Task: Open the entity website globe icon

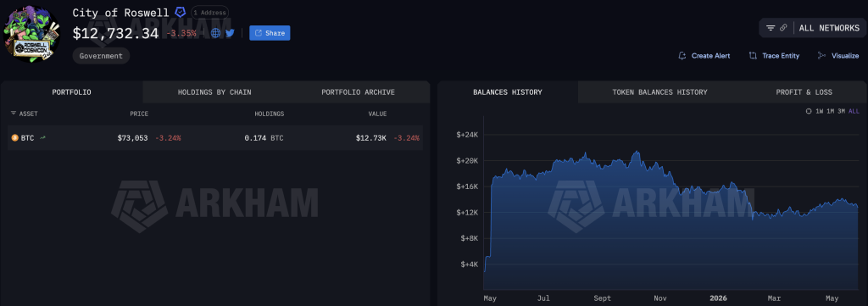Action: point(216,33)
